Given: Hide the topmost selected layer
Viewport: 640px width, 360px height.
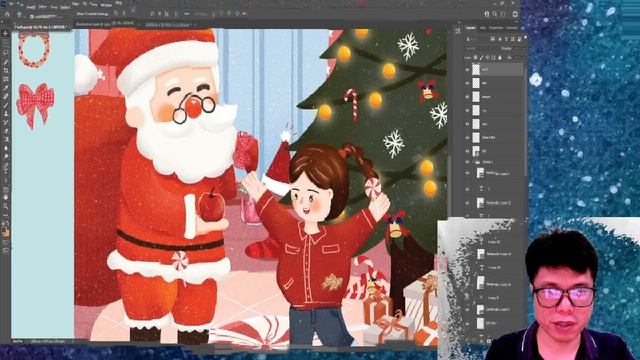Looking at the screenshot, I should (467, 70).
